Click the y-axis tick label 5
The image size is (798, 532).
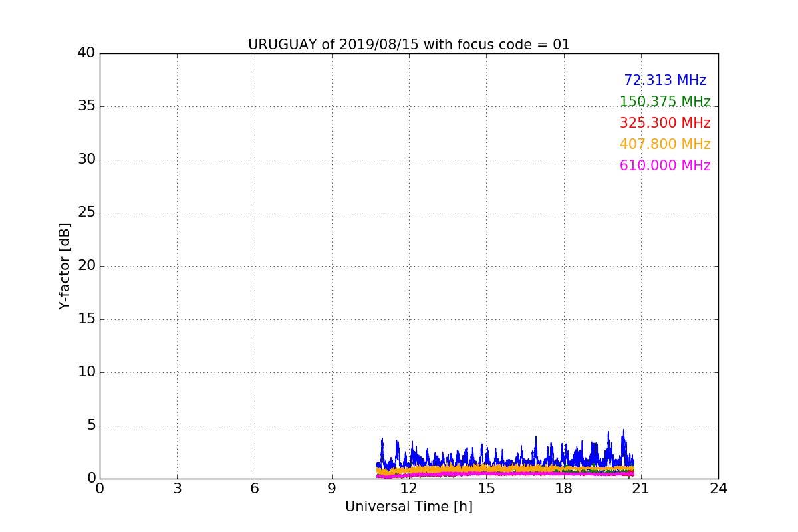tap(91, 425)
